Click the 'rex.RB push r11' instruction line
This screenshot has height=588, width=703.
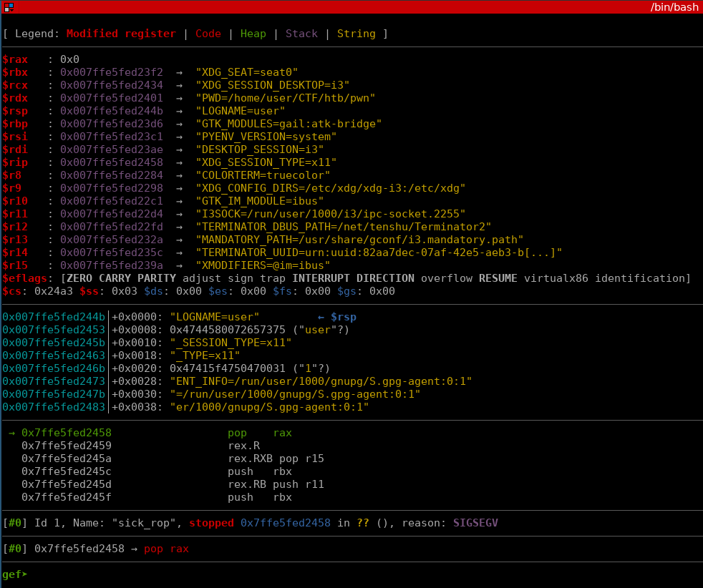click(276, 484)
